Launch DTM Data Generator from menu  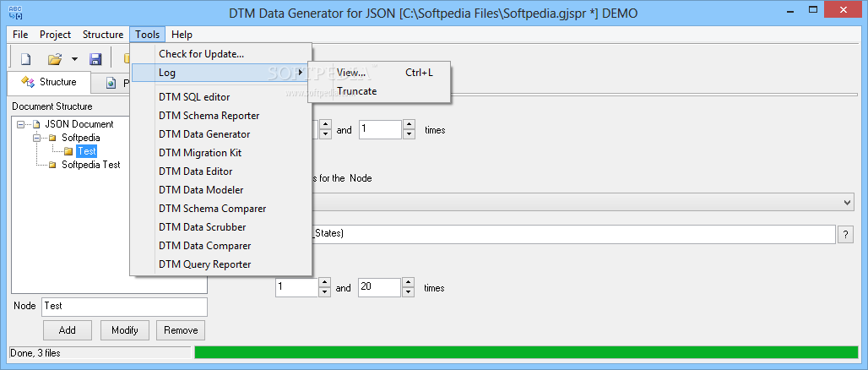tap(220, 134)
